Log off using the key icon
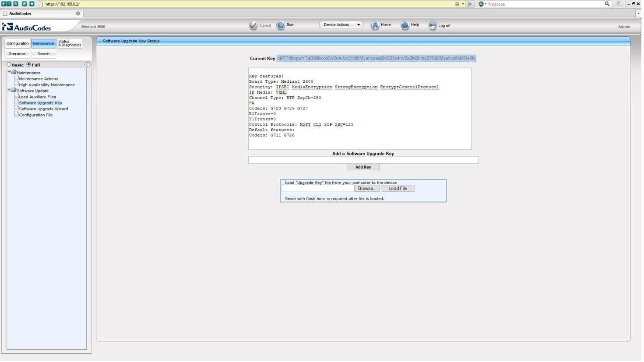Viewport: 644px width, 362px height. coord(433,25)
